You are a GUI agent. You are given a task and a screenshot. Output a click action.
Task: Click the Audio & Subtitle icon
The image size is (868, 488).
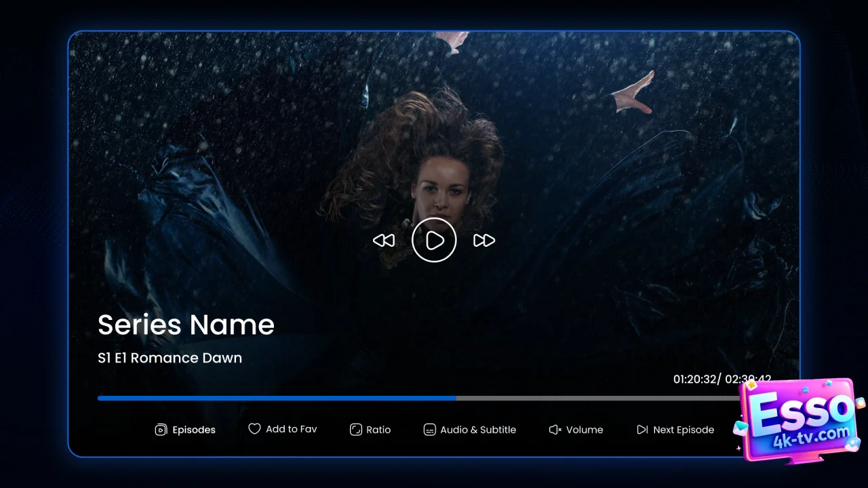430,430
